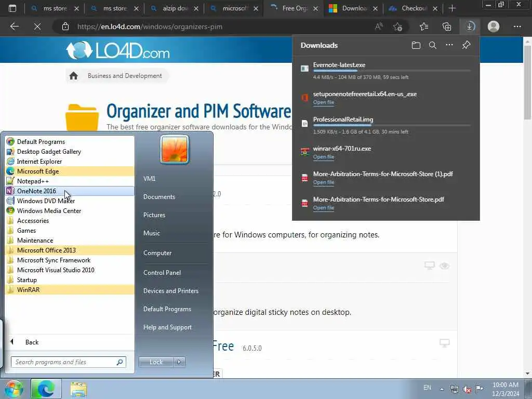Screen dimensions: 532x399
Task: Toggle the Downloads toolbar button
Action: pyautogui.click(x=470, y=26)
